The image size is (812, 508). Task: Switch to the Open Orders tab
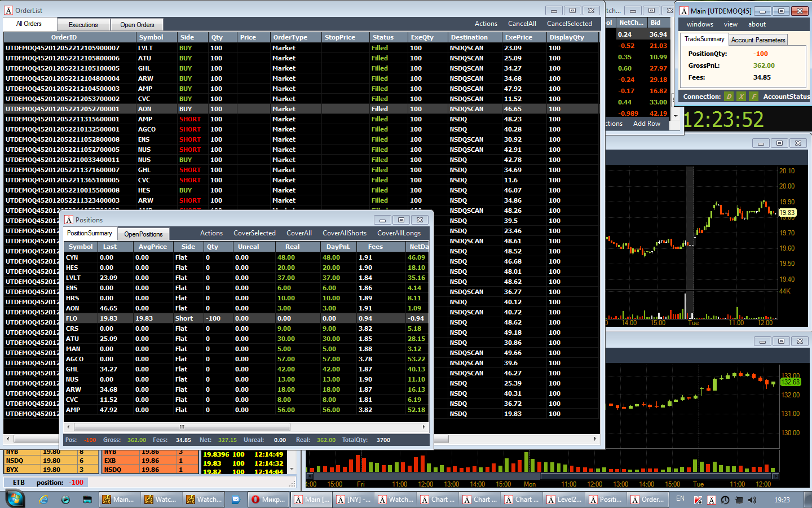point(137,25)
